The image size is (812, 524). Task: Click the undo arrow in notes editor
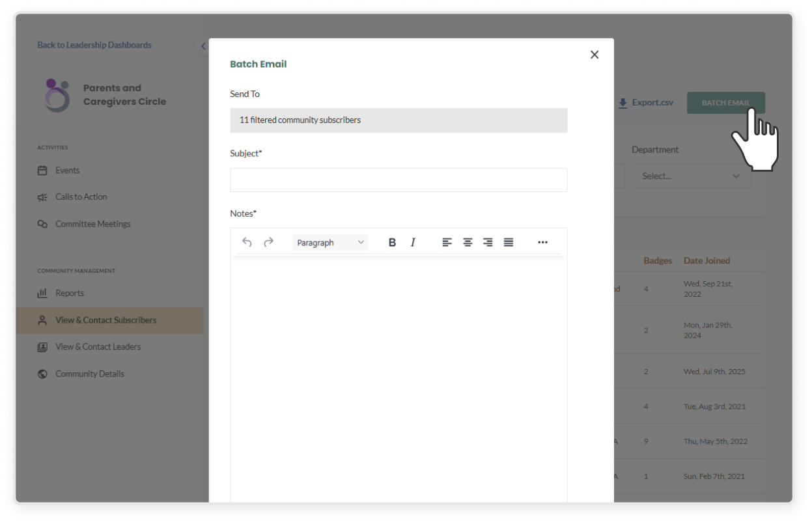[x=247, y=242]
